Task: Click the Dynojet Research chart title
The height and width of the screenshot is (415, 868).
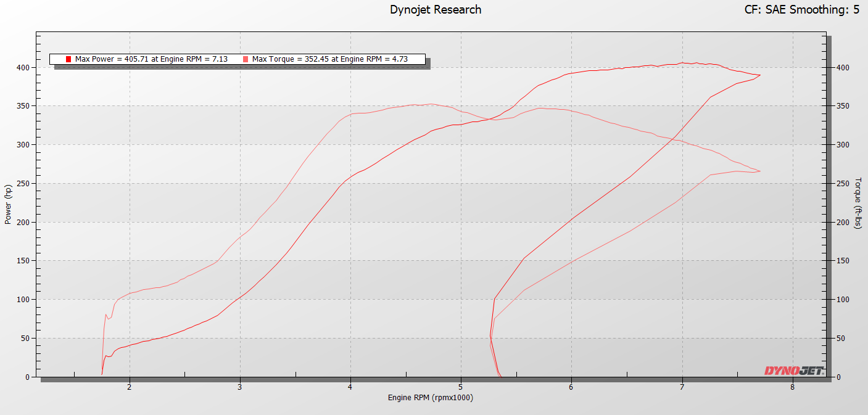Action: click(436, 9)
